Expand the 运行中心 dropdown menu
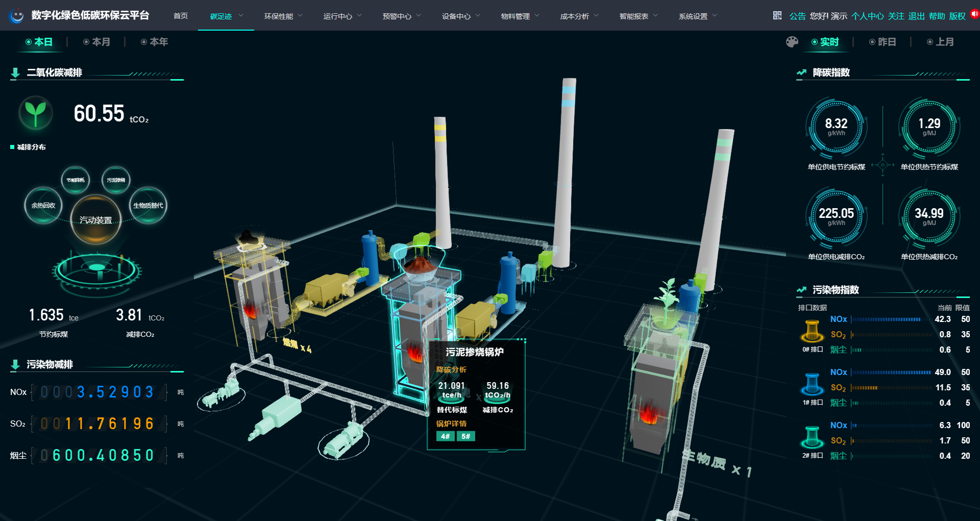This screenshot has width=980, height=521. coord(342,16)
